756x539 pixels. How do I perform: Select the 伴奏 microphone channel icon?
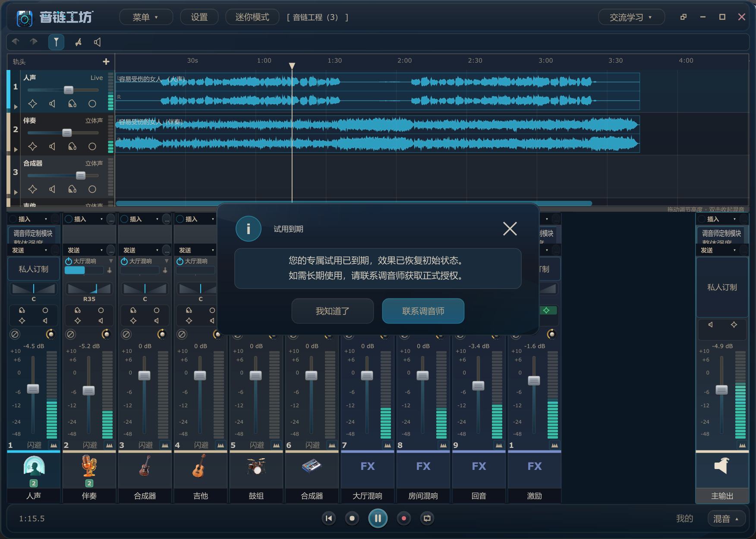(x=89, y=466)
